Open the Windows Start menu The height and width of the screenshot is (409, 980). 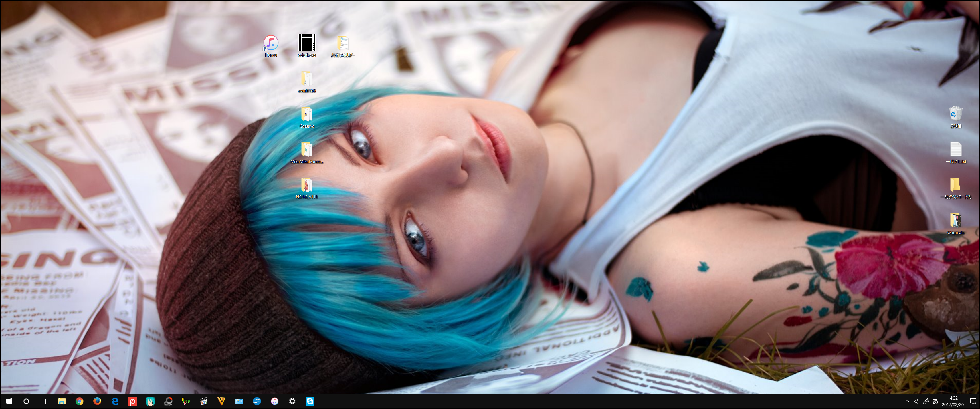(x=9, y=401)
